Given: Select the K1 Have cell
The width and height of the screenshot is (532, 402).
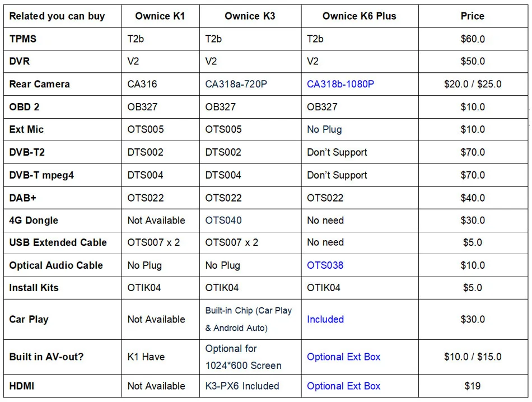Looking at the screenshot, I should [x=146, y=357].
